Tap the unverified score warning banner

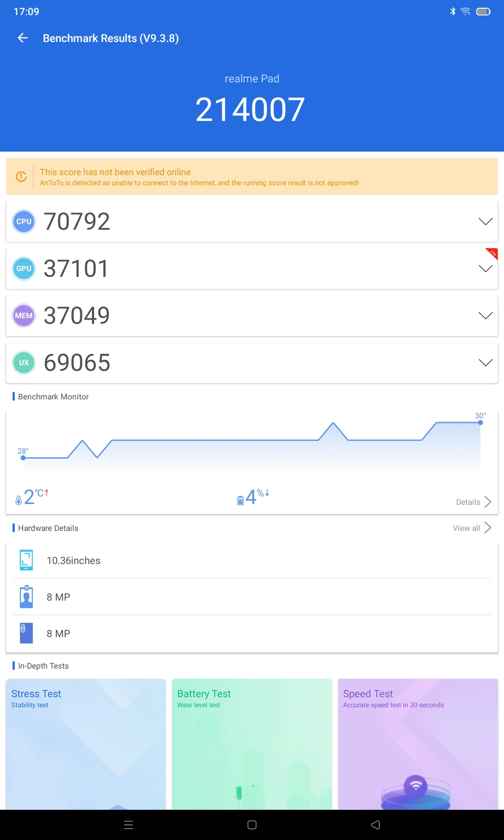[252, 176]
